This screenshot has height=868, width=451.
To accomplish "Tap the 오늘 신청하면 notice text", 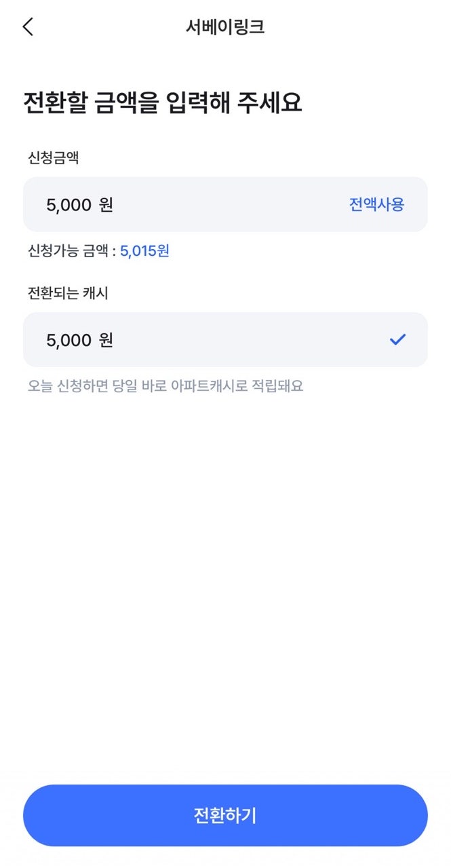I will (165, 386).
